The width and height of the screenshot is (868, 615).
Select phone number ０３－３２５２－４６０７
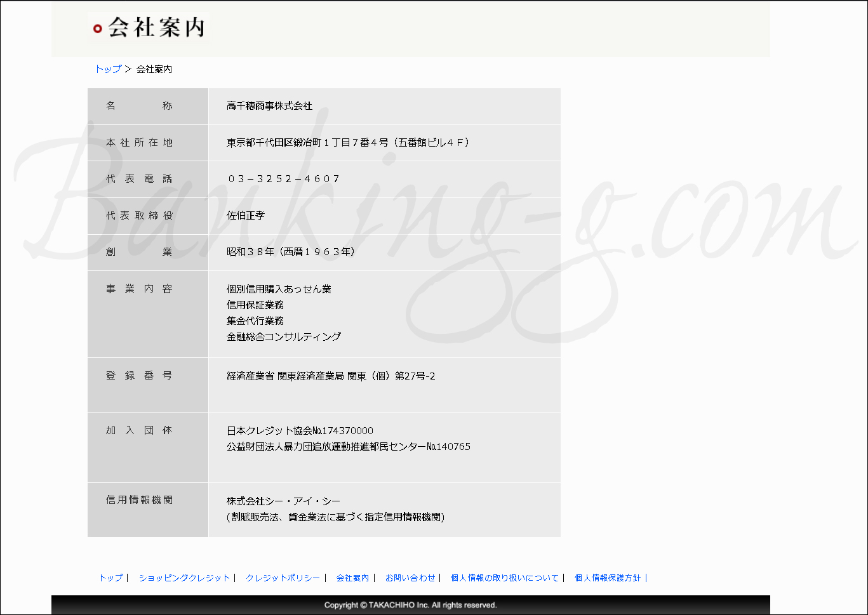(283, 179)
